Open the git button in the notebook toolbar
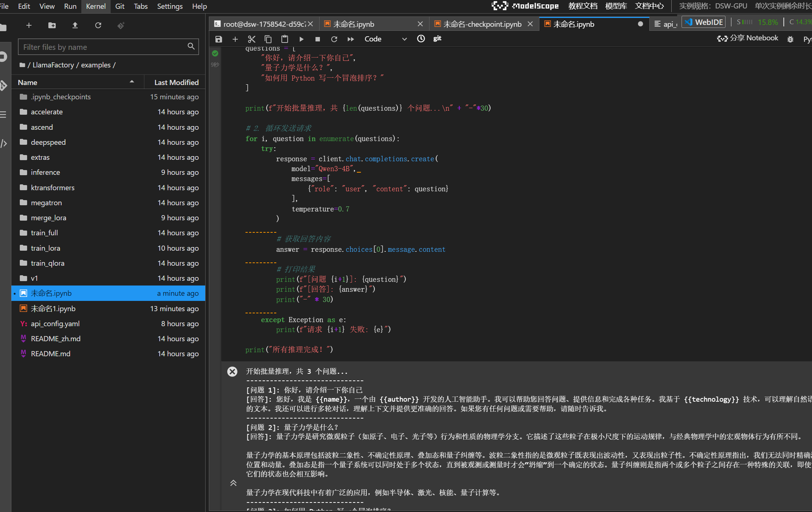The width and height of the screenshot is (812, 512). point(437,38)
